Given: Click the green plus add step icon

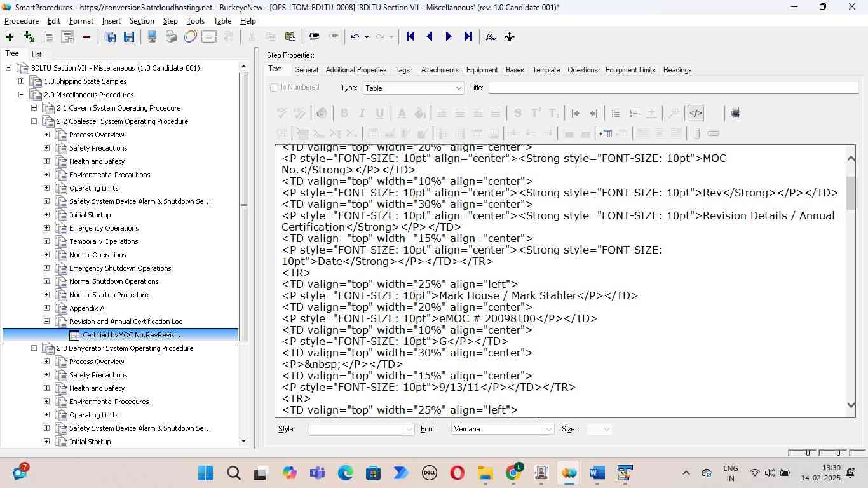Looking at the screenshot, I should point(10,37).
